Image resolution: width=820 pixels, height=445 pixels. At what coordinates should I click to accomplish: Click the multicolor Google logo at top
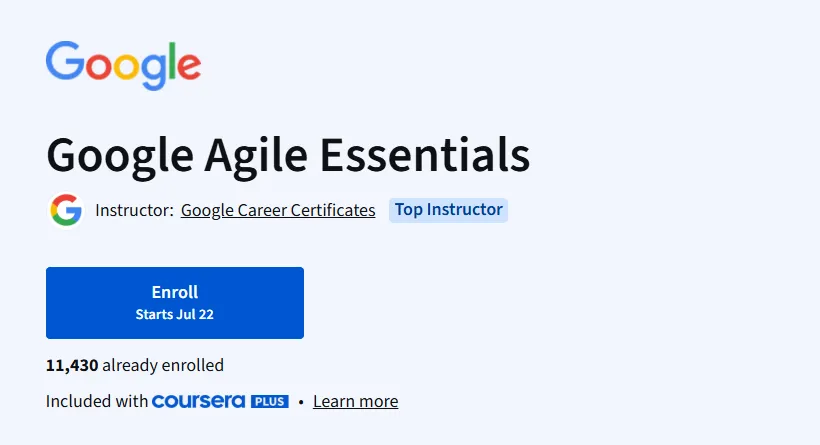[x=123, y=65]
